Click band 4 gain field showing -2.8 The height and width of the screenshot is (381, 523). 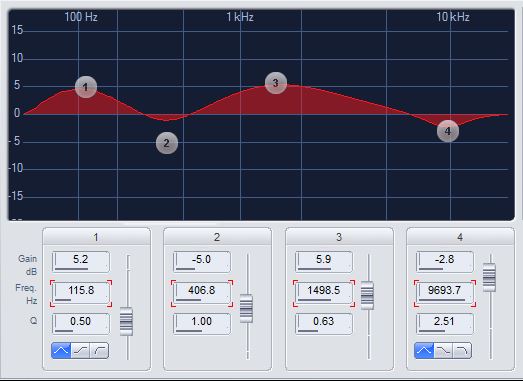[445, 262]
